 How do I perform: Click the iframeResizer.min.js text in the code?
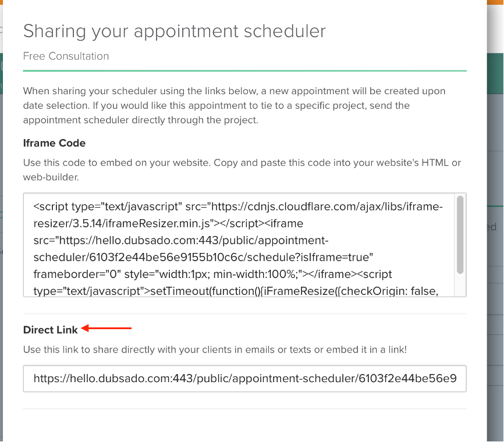point(158,223)
